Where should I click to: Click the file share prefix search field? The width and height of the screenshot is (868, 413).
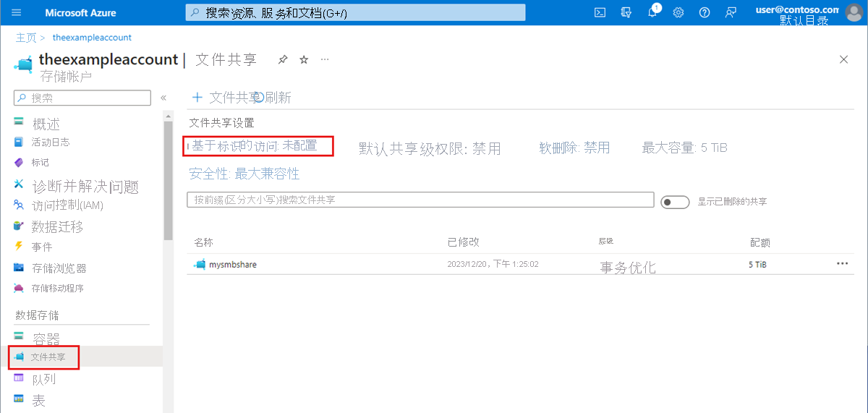(x=420, y=200)
